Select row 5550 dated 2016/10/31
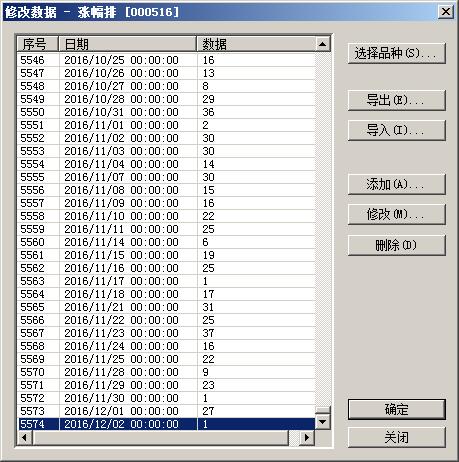 pyautogui.click(x=166, y=112)
